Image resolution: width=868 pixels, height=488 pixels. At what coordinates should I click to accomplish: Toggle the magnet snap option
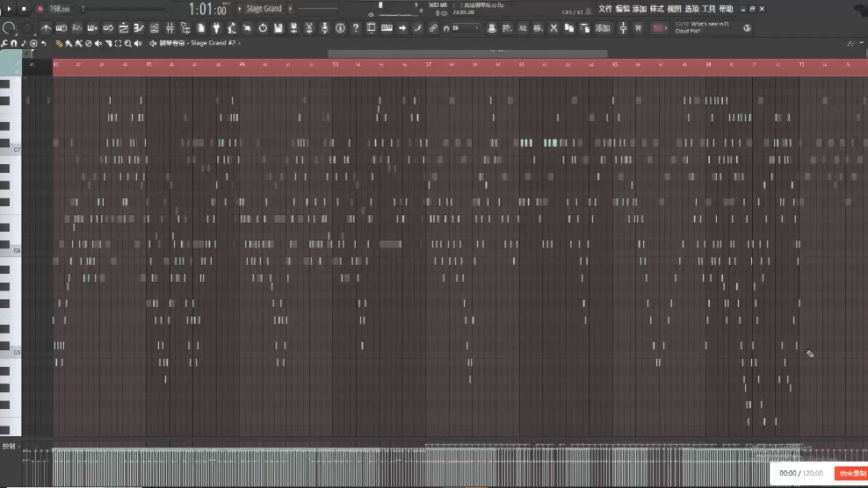pos(14,43)
